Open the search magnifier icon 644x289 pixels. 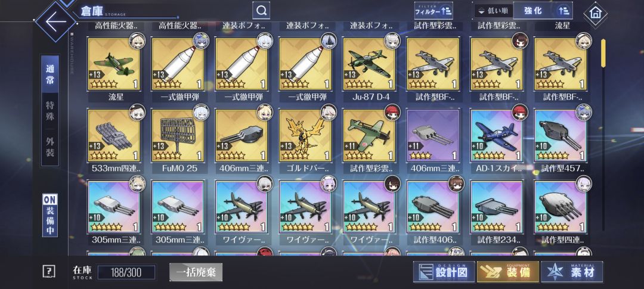click(261, 11)
